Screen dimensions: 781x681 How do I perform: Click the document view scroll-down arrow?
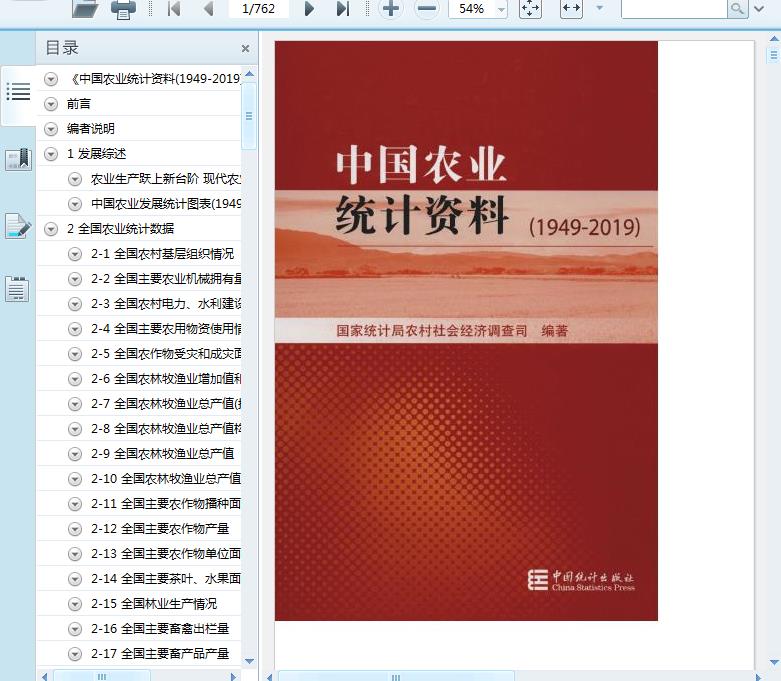click(x=775, y=663)
